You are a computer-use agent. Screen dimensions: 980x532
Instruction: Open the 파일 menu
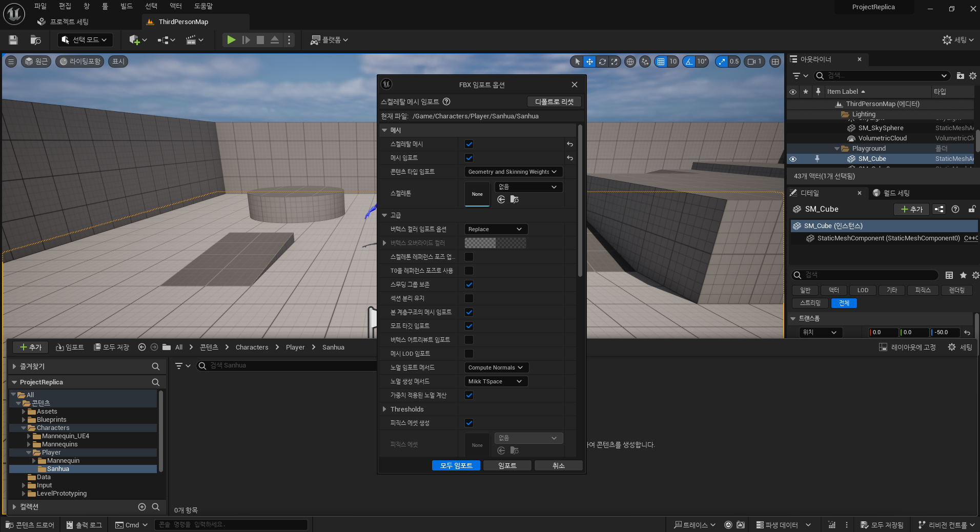[40, 6]
